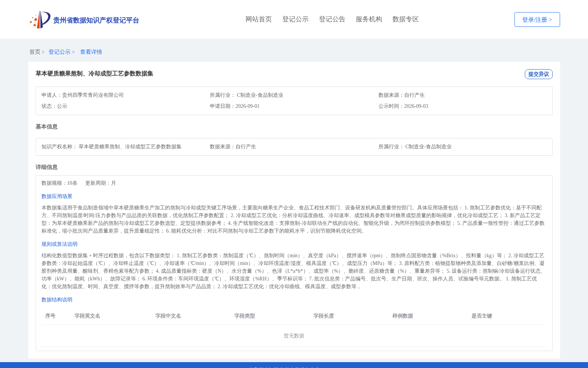Viewport: 588px width, 368px height.
Task: Click the 样例数据 column header
Action: [x=403, y=316]
